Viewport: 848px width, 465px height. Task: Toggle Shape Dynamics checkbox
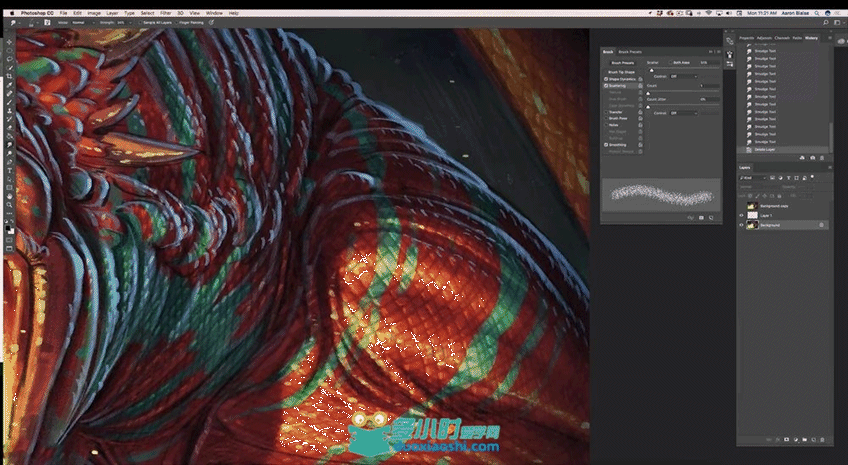(606, 79)
